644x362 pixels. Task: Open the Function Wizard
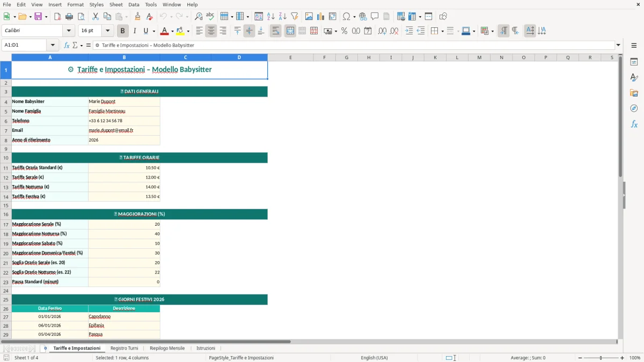pyautogui.click(x=67, y=46)
